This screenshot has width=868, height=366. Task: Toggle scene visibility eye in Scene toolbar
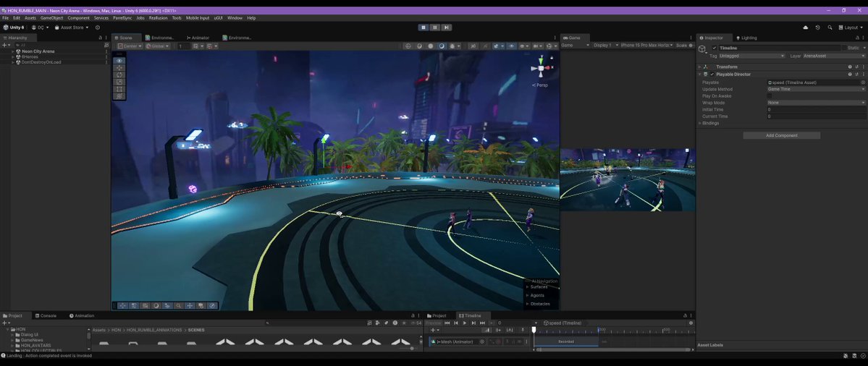[512, 46]
